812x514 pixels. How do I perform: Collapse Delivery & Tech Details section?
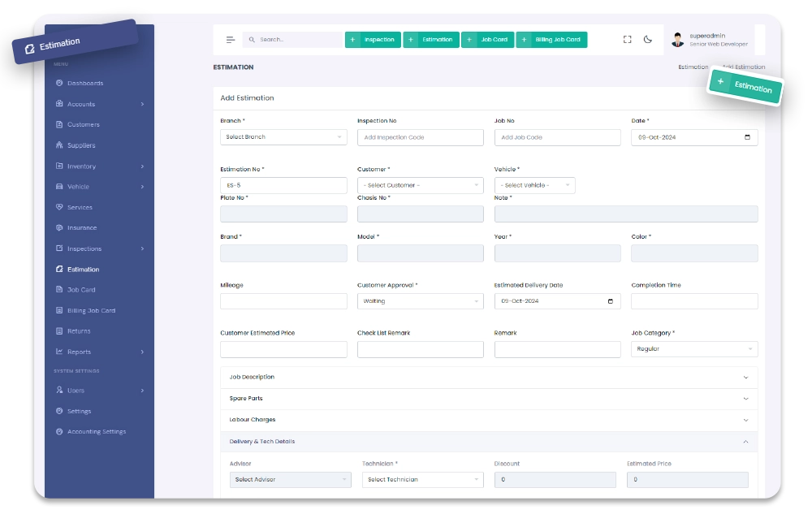tap(489, 442)
